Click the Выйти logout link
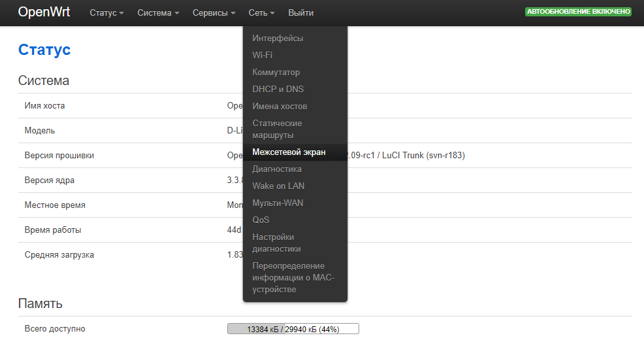 (300, 12)
